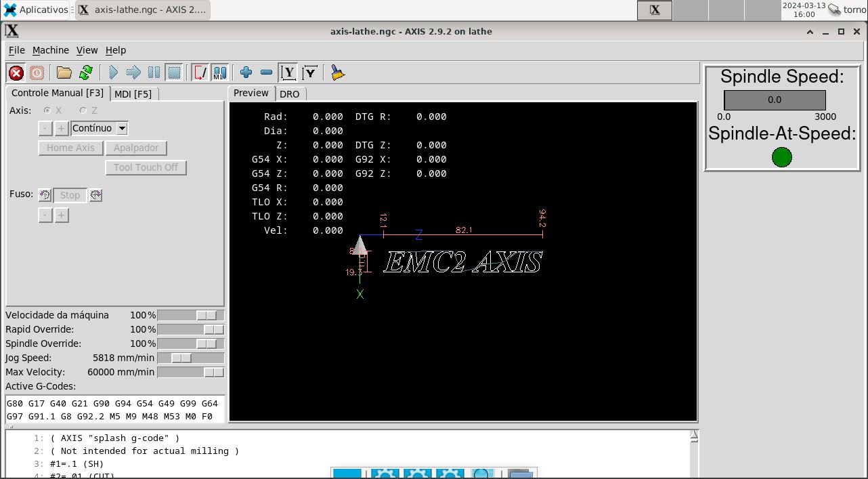Click the G-code scrollbar up arrow
The image size is (868, 479).
pyautogui.click(x=694, y=436)
